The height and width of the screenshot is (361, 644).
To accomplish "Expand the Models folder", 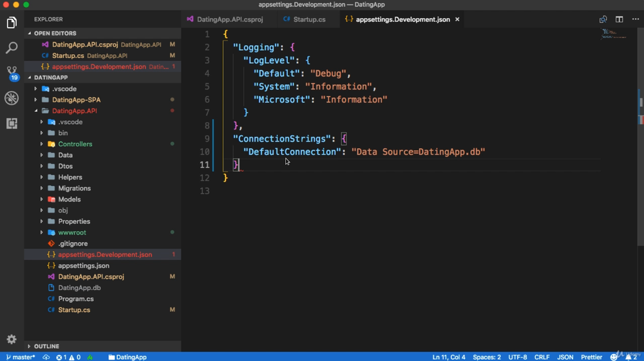I will click(x=102, y=199).
